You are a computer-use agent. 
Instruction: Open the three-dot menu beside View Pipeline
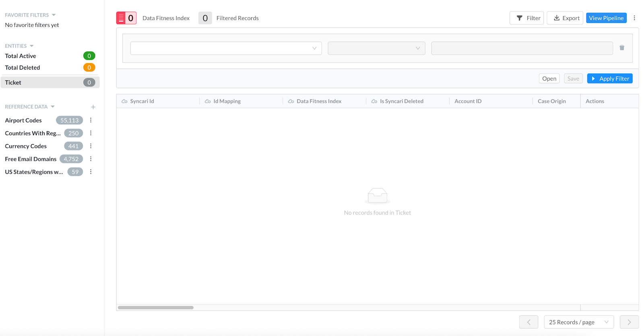[634, 18]
